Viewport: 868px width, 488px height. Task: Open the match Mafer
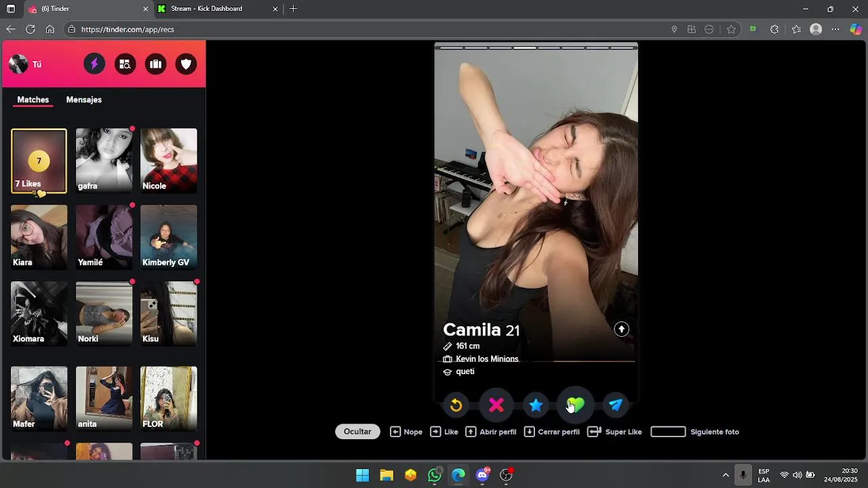39,399
